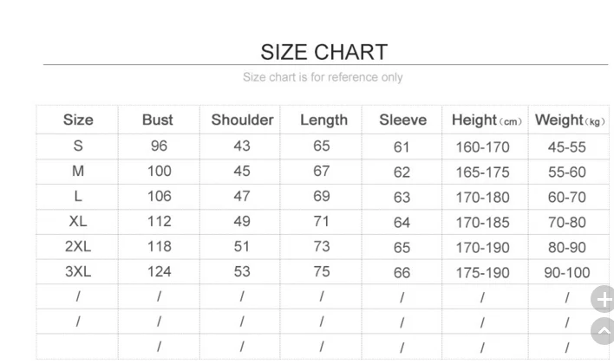Select the 3XL size row label
The height and width of the screenshot is (364, 614).
[x=78, y=271]
